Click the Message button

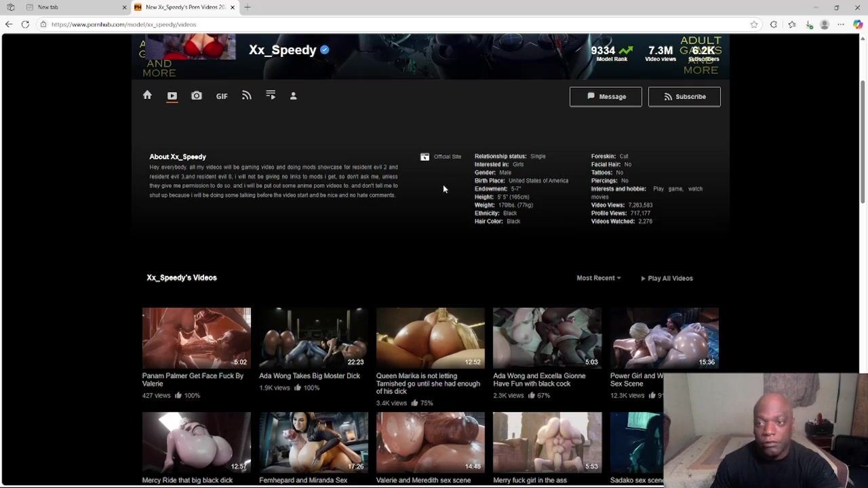click(x=606, y=96)
